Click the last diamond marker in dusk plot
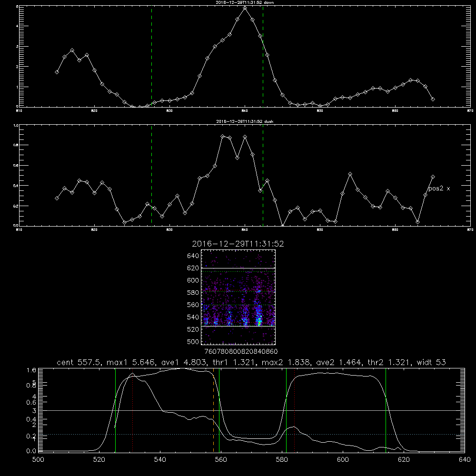The height and width of the screenshot is (476, 476). pos(433,177)
